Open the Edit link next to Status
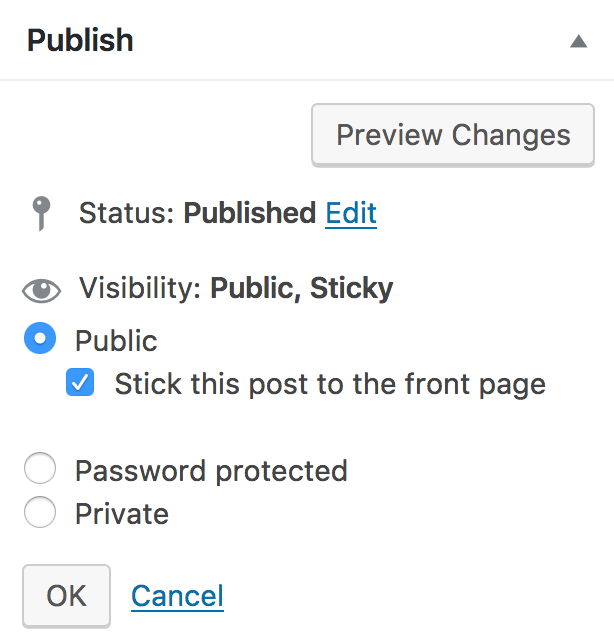 coord(351,213)
